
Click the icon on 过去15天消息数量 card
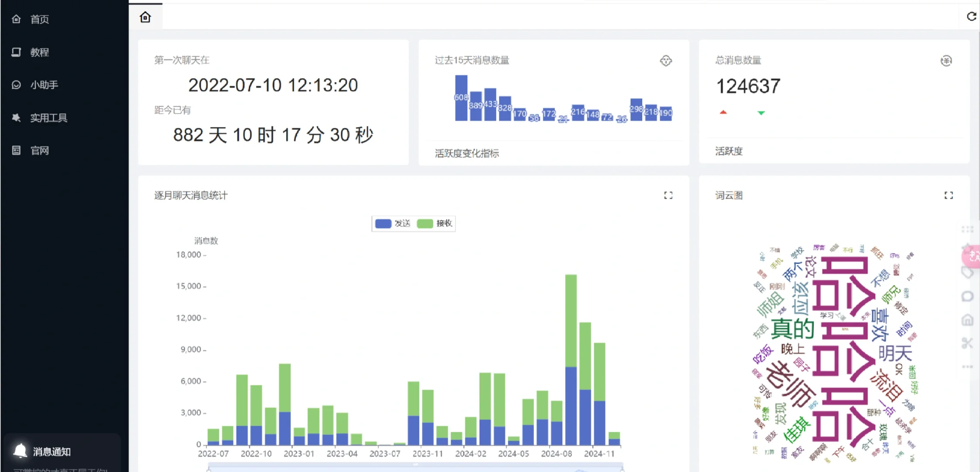tap(666, 61)
